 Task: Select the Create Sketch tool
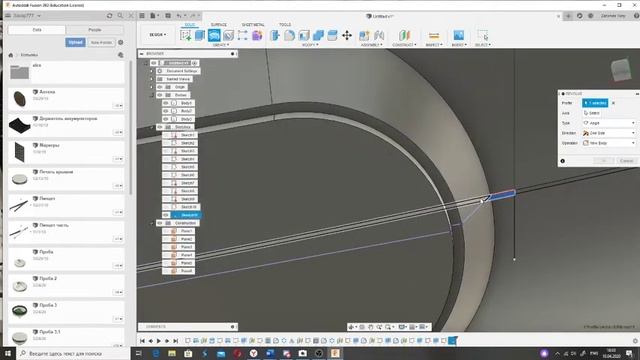click(185, 36)
